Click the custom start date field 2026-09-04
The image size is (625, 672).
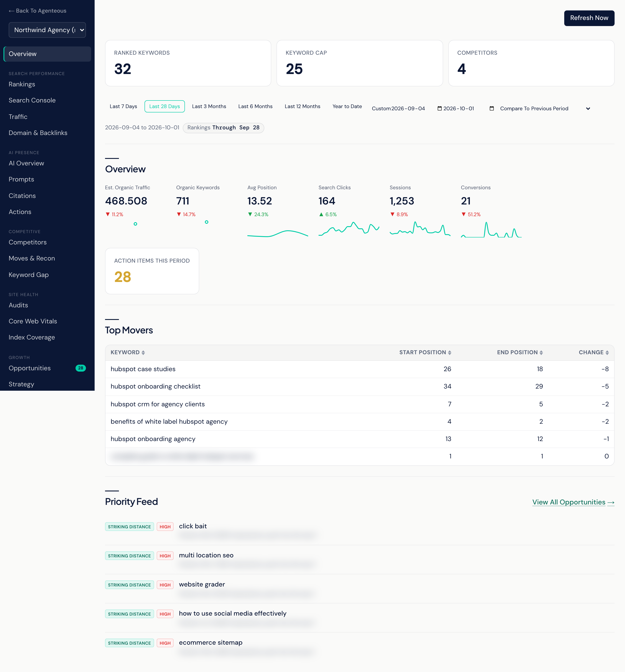(416, 109)
